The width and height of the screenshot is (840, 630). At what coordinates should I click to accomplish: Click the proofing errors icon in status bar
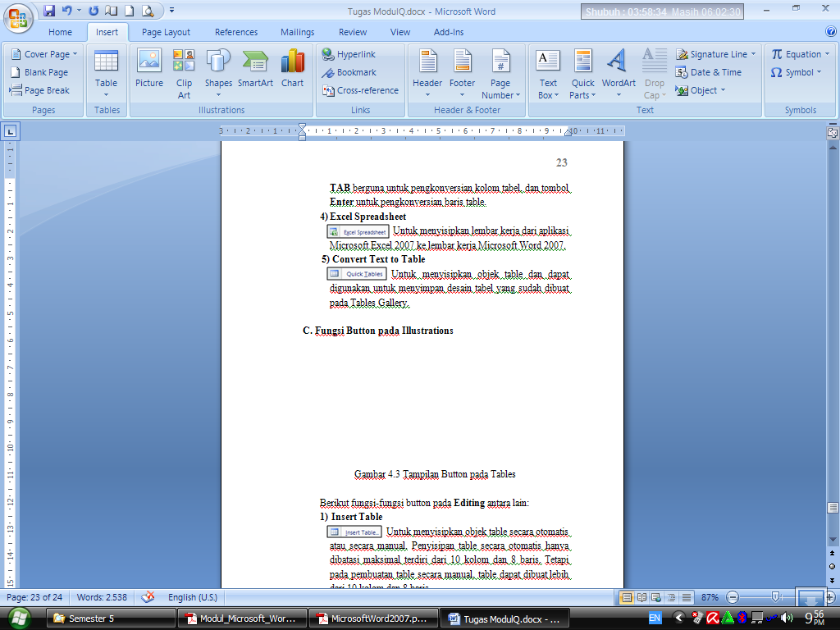tap(148, 597)
